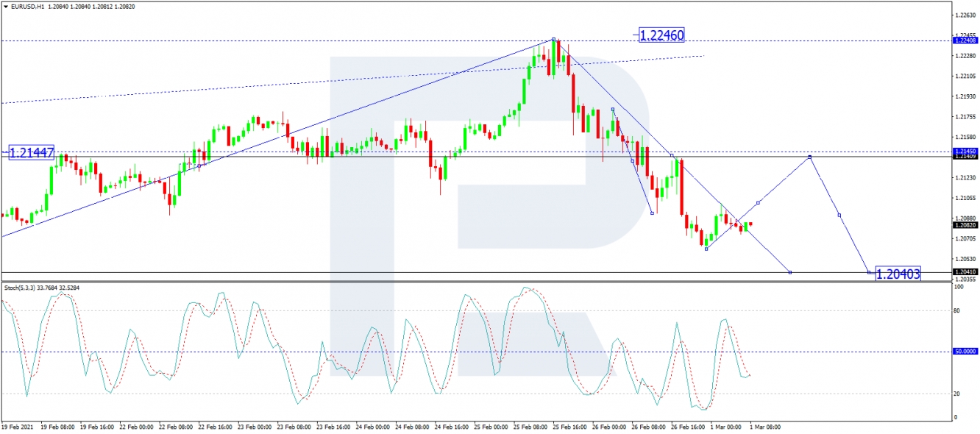This screenshot has height=434, width=980.
Task: Click the 1.21755 price scale value
Action: (x=965, y=117)
